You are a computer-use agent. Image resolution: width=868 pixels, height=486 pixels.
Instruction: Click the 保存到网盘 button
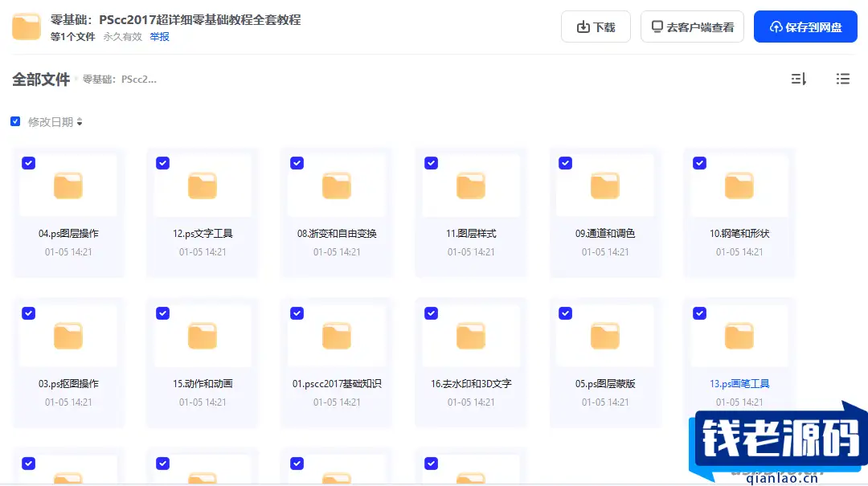tap(805, 27)
